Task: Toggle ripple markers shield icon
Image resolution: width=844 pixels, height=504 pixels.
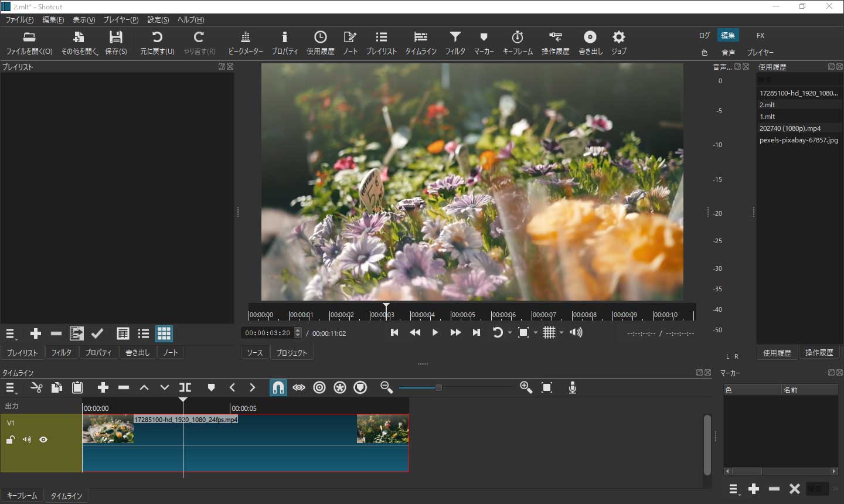Action: coord(360,387)
